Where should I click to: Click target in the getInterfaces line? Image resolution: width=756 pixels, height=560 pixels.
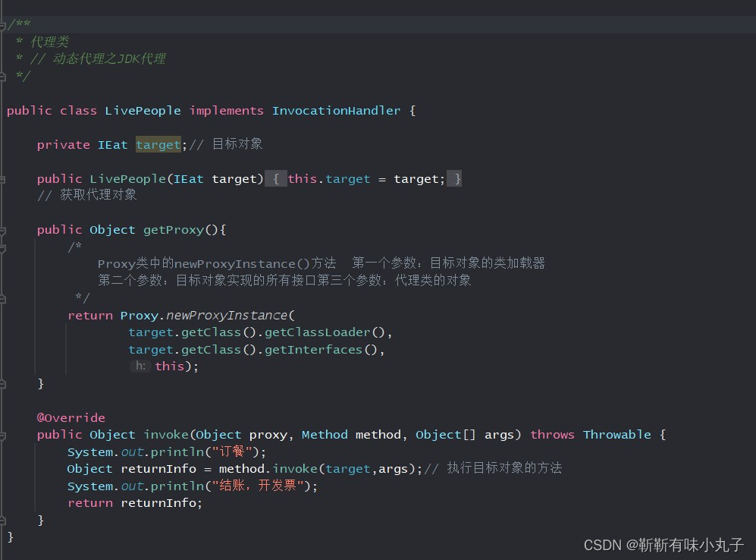[x=150, y=350]
